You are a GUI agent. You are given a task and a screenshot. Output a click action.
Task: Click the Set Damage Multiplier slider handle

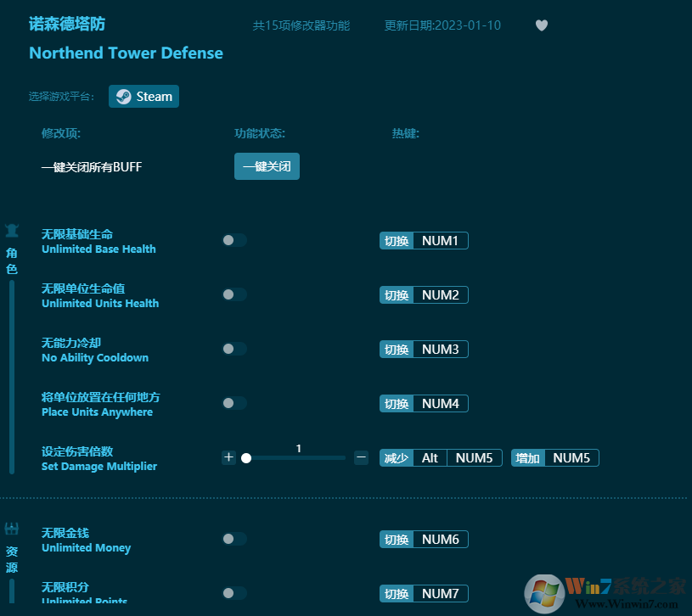click(x=246, y=458)
